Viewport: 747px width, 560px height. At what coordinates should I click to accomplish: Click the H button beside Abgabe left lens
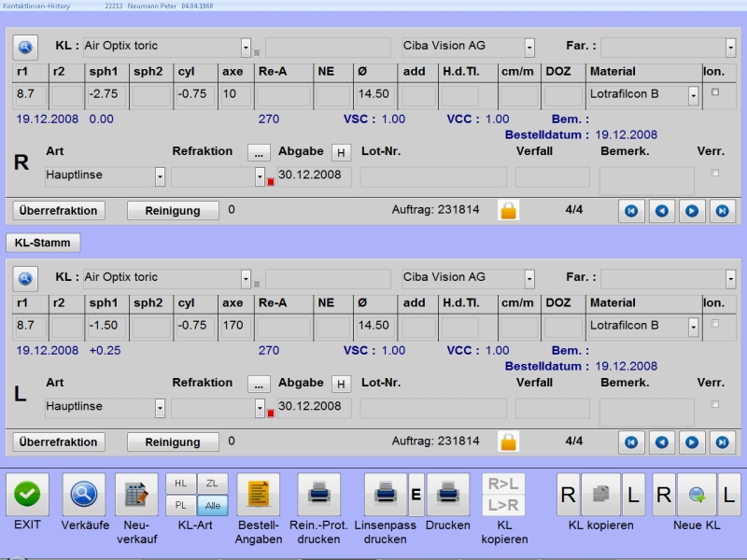point(341,385)
